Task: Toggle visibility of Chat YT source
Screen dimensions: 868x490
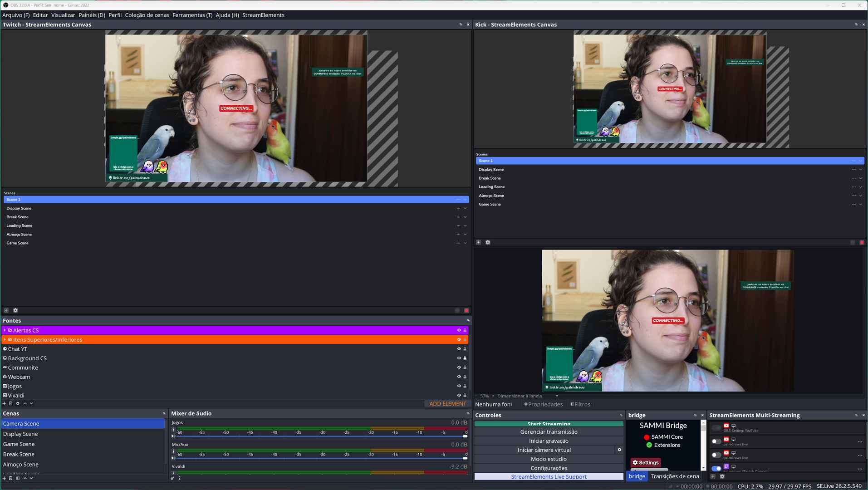Action: click(459, 349)
